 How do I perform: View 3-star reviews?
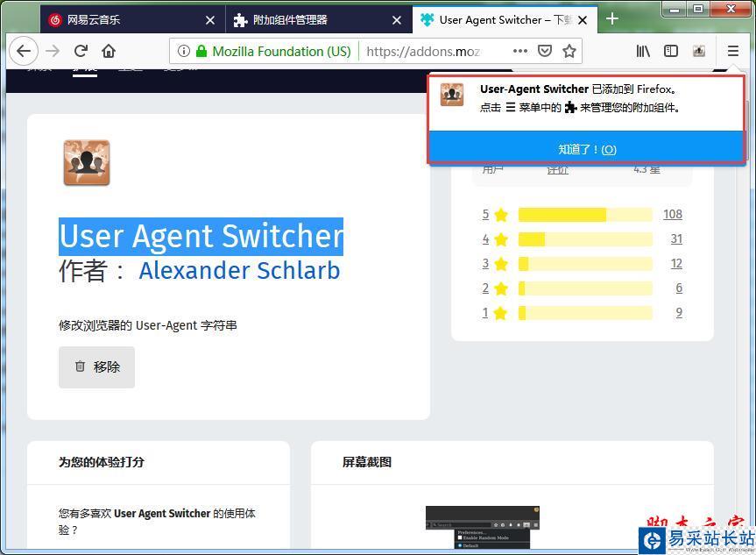(495, 264)
